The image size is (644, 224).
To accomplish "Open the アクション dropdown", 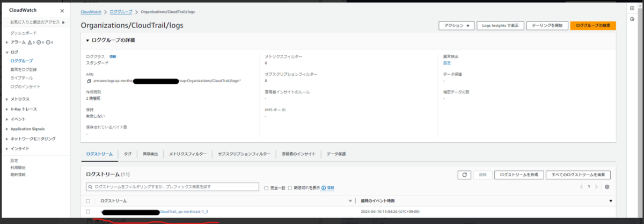I will click(457, 25).
